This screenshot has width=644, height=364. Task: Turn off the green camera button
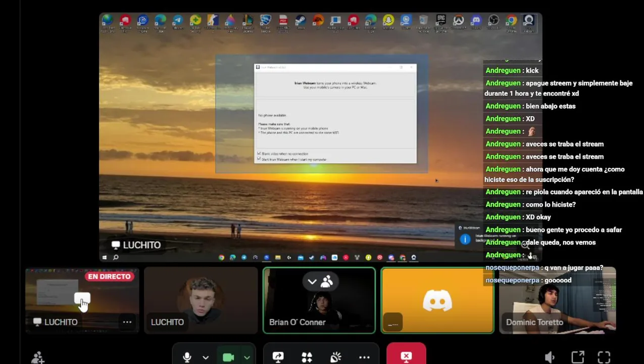pos(228,357)
